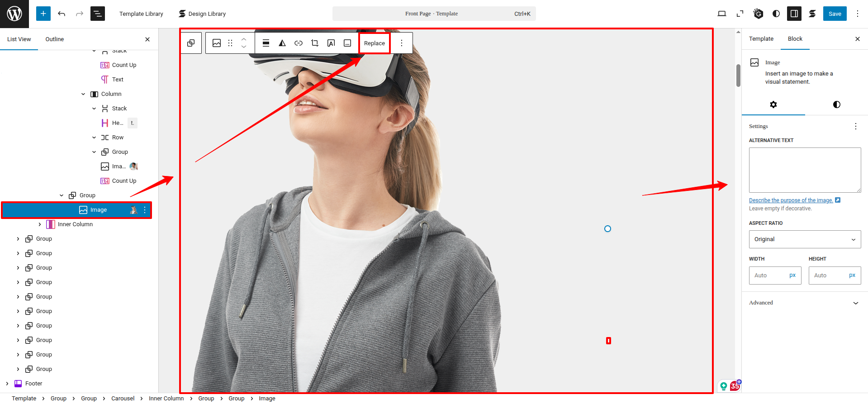Click the crop image icon
Screen dimensions: 868x404
315,43
